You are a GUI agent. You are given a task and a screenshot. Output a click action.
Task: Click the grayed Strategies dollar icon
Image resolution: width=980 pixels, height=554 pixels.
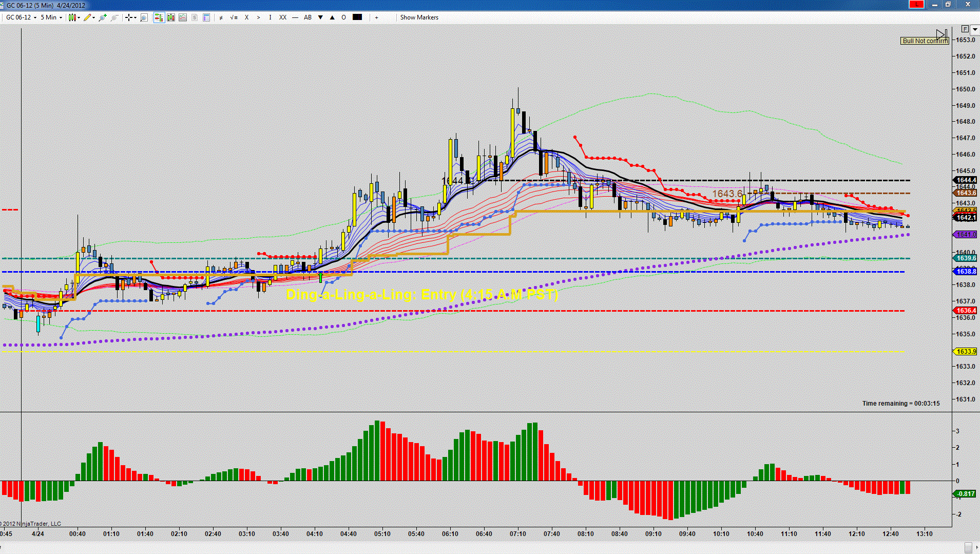[195, 17]
